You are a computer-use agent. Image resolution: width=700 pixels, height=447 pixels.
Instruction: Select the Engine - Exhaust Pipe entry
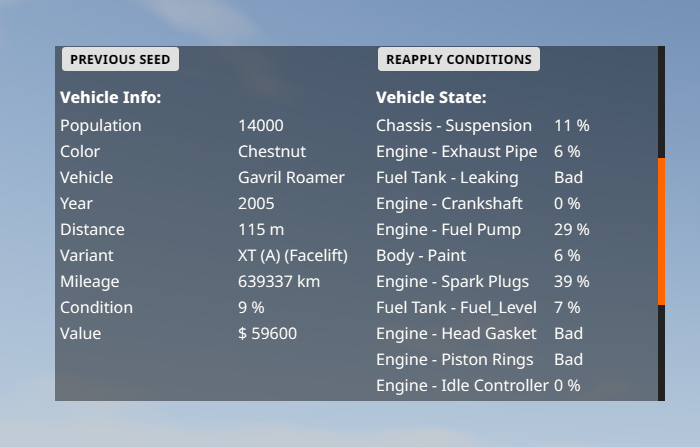456,152
